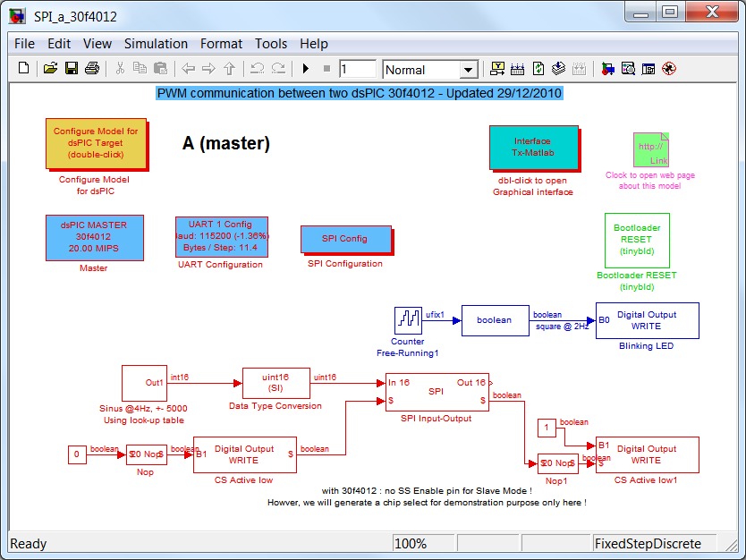Stop simulation with the square button
Viewport: 746px width, 560px height.
coord(326,69)
